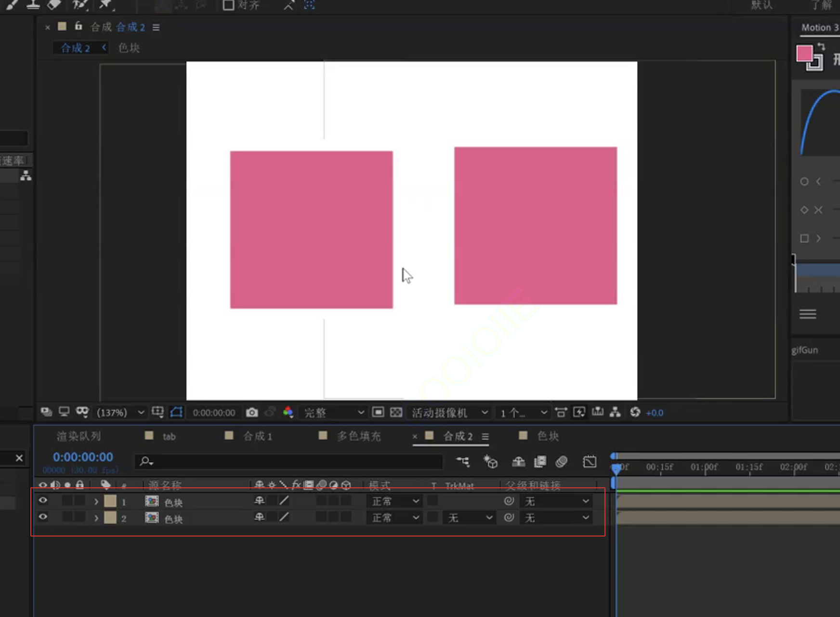The height and width of the screenshot is (617, 840).
Task: Open the Timeline button in the viewer bar
Action: 598,412
